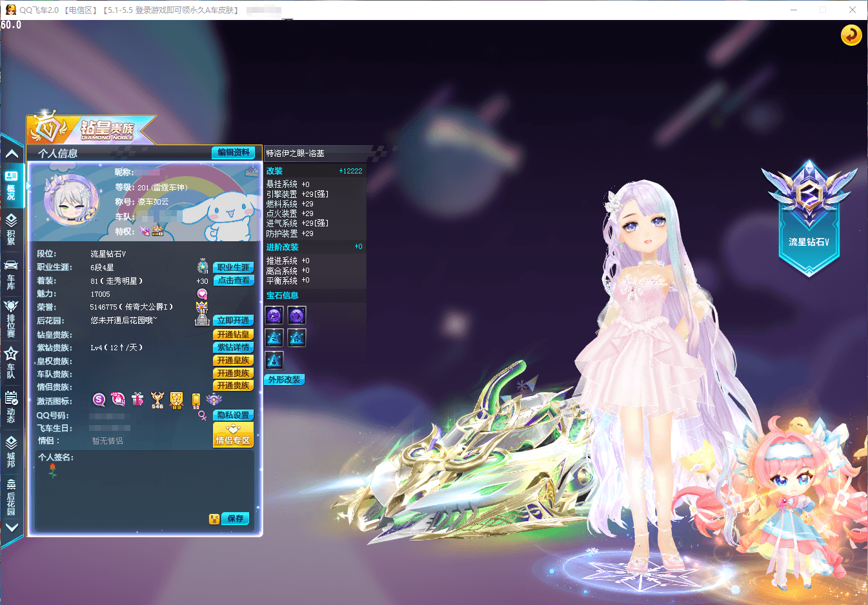868x605 pixels.
Task: Open the emoji picker beside 保存
Action: click(x=214, y=519)
